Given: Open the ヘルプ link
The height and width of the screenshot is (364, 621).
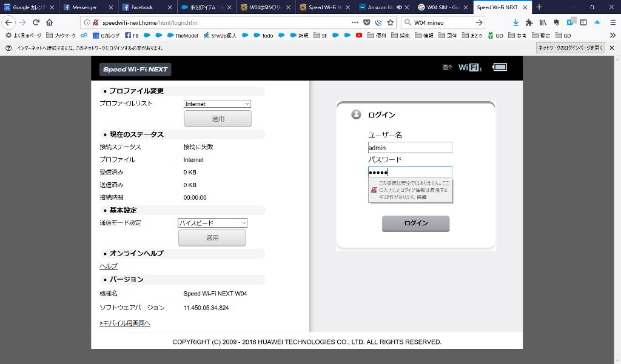Looking at the screenshot, I should coord(109,266).
